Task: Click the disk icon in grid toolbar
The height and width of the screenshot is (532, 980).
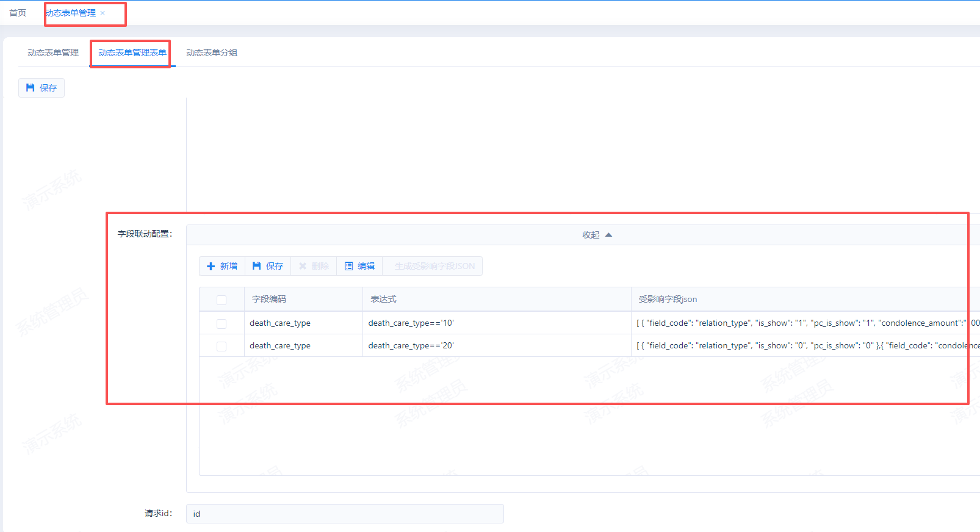Action: (257, 266)
